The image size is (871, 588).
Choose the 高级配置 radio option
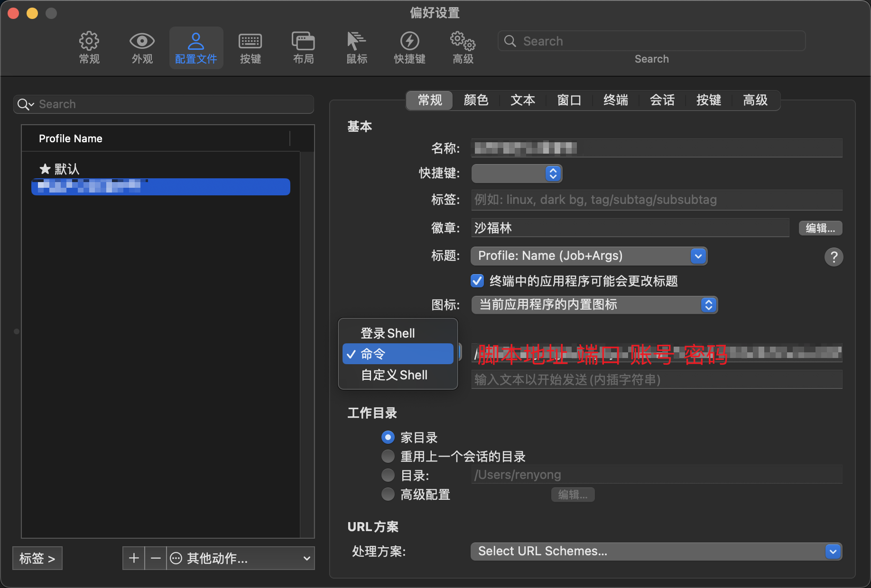[x=388, y=494]
